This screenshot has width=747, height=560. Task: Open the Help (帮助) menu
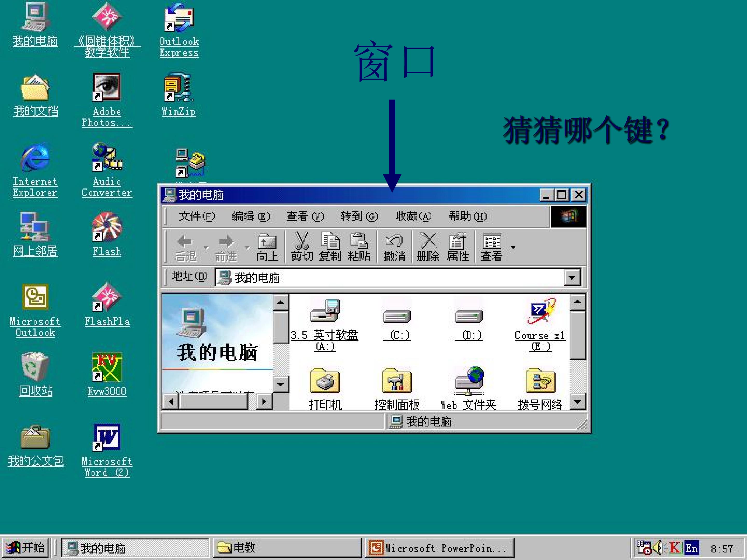click(x=468, y=216)
